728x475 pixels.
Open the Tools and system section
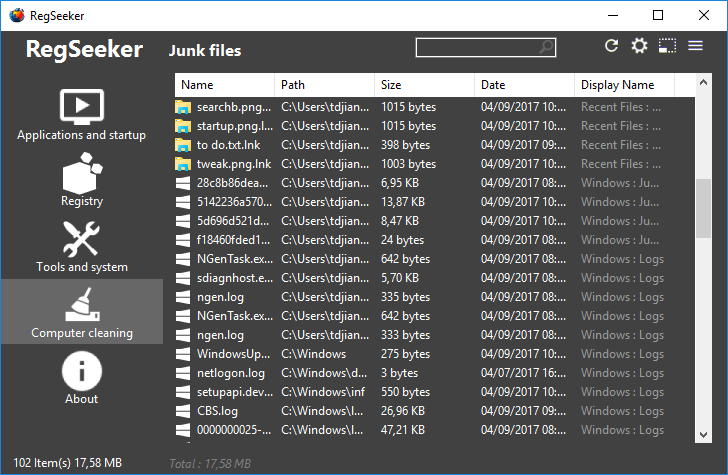click(82, 247)
